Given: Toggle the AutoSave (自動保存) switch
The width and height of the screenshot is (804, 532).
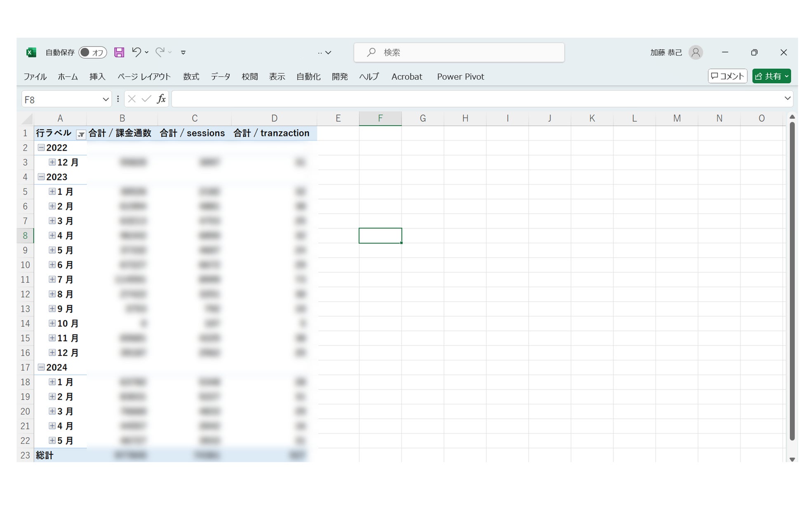Looking at the screenshot, I should (x=93, y=52).
